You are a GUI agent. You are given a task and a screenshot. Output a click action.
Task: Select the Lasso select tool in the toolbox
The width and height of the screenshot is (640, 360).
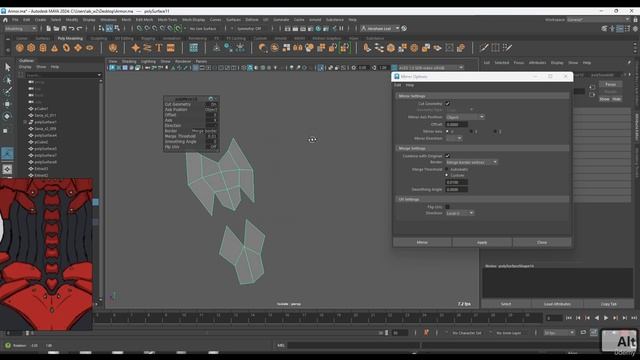click(x=7, y=80)
